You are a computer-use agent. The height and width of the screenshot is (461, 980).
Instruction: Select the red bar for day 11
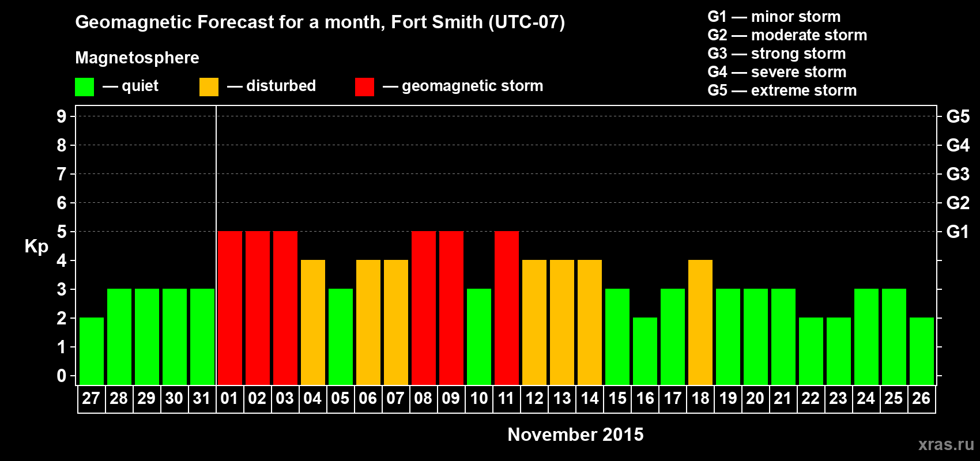click(507, 308)
